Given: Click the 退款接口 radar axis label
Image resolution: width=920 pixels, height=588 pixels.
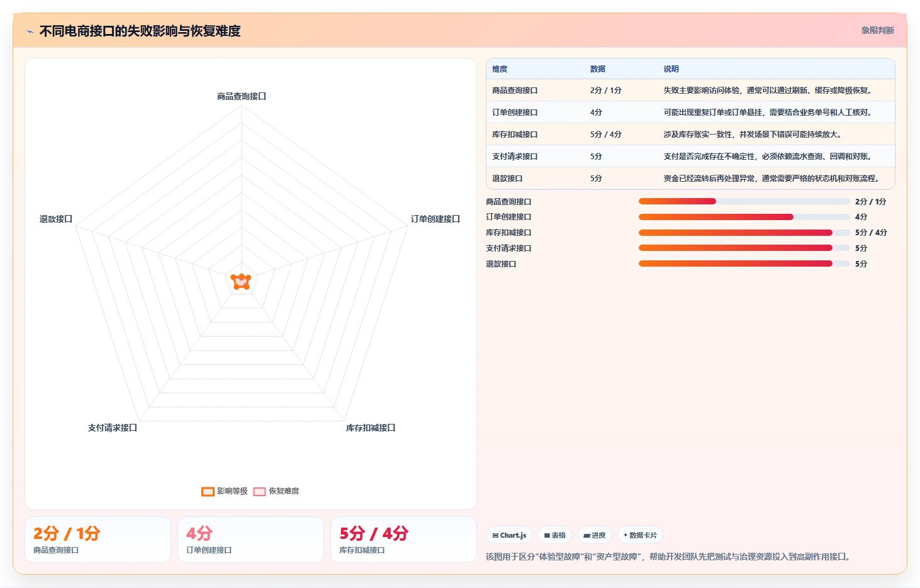Looking at the screenshot, I should [56, 219].
